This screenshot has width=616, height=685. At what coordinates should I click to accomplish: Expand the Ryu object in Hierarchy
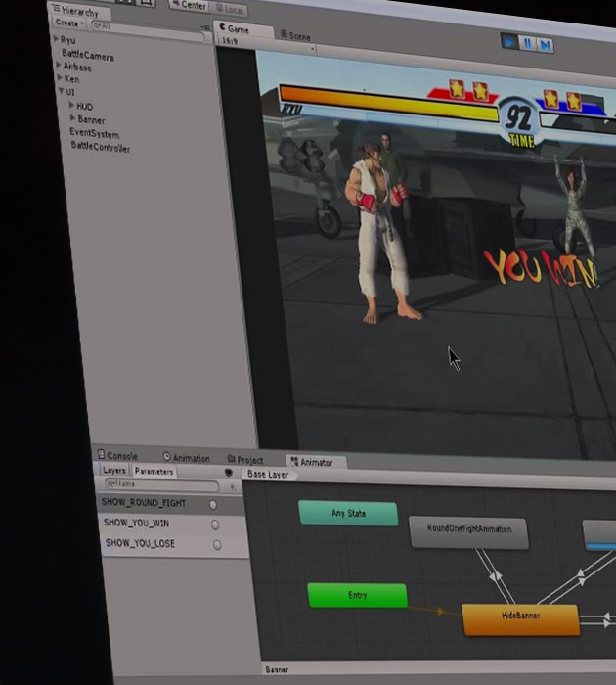click(x=56, y=39)
